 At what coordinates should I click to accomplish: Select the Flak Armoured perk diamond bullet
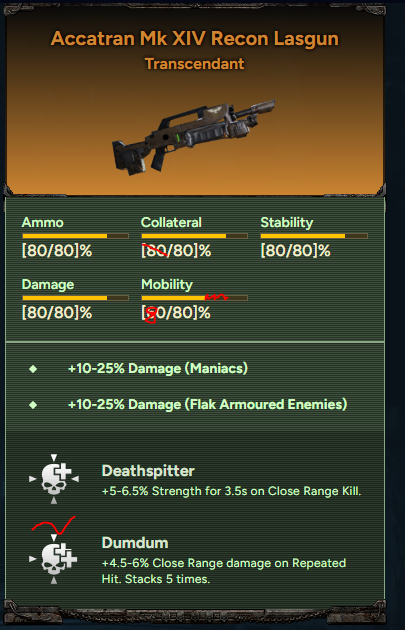pyautogui.click(x=33, y=405)
